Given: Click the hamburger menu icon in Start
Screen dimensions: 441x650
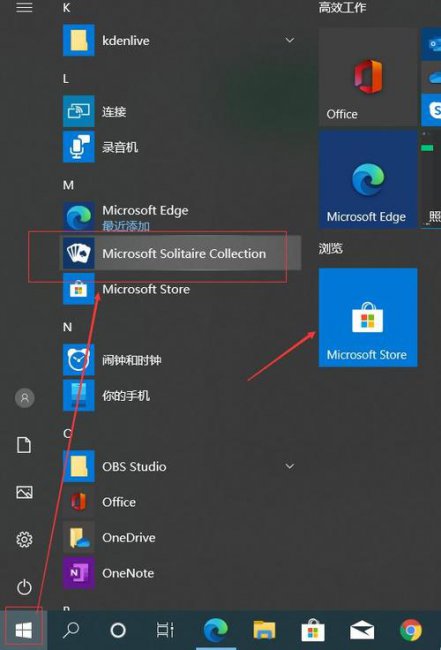Looking at the screenshot, I should coord(24,7).
